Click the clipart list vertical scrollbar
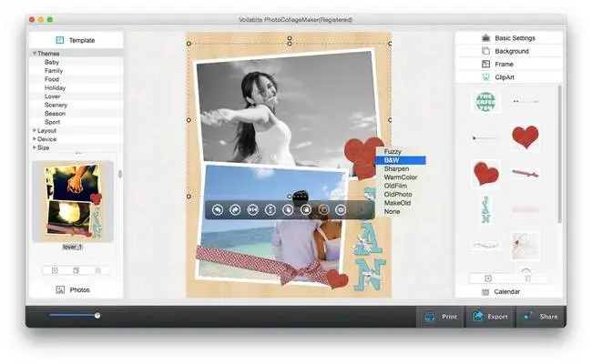 point(559,154)
